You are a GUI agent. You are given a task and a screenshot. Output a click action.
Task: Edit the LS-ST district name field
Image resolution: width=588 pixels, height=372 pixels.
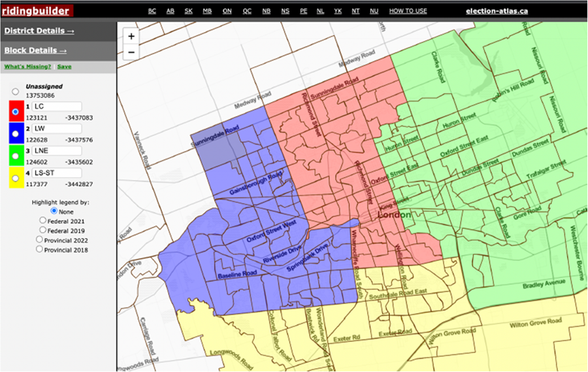57,173
